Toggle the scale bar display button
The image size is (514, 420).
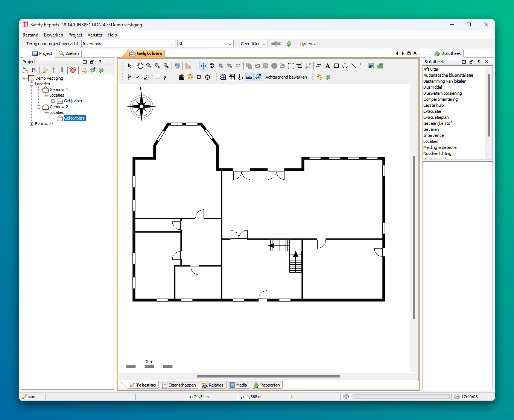(249, 77)
